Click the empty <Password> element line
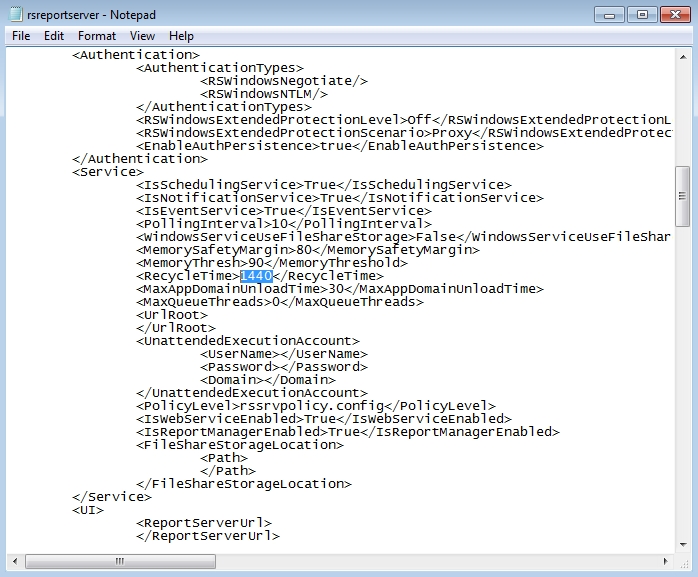Viewport: 698px width, 577px height. point(284,367)
